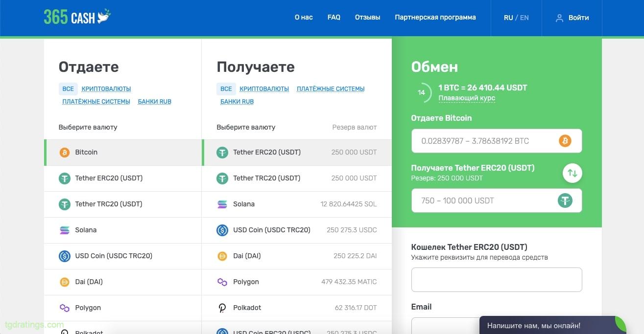The width and height of the screenshot is (644, 334).
Task: Click Dai icon in Отдаете list
Action: (65, 282)
